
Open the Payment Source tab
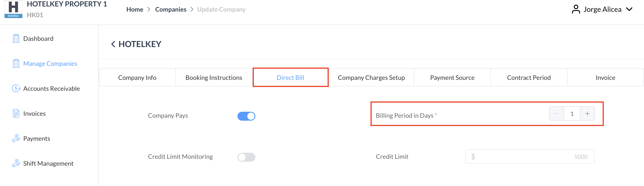coord(452,78)
